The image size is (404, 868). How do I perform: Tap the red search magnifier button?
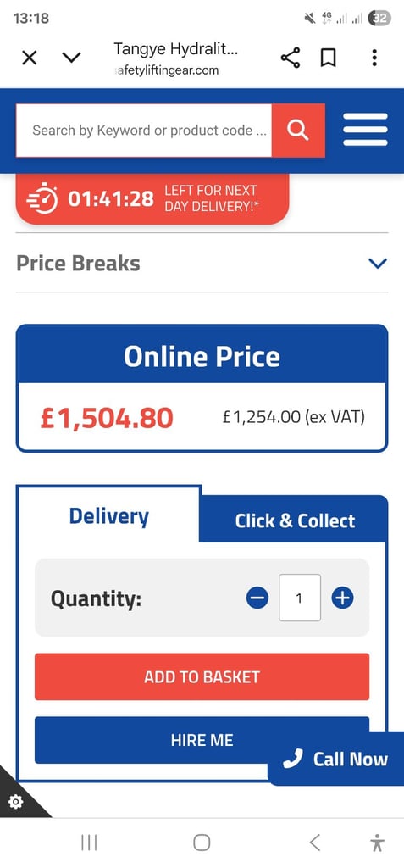pos(298,130)
